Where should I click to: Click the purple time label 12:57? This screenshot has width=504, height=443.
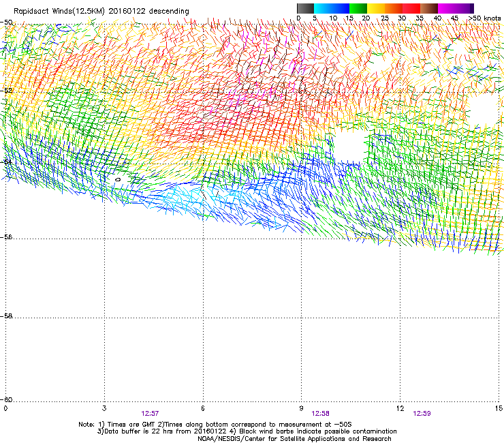(x=150, y=414)
